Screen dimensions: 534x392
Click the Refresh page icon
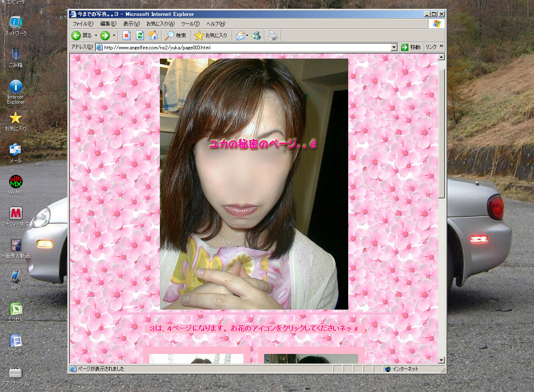click(140, 36)
